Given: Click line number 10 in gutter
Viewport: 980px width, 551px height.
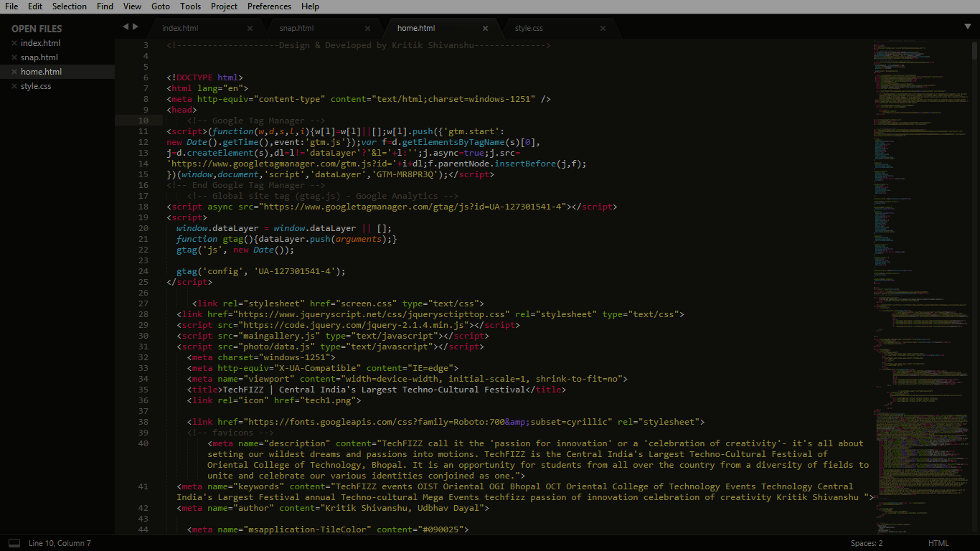Looking at the screenshot, I should [143, 121].
